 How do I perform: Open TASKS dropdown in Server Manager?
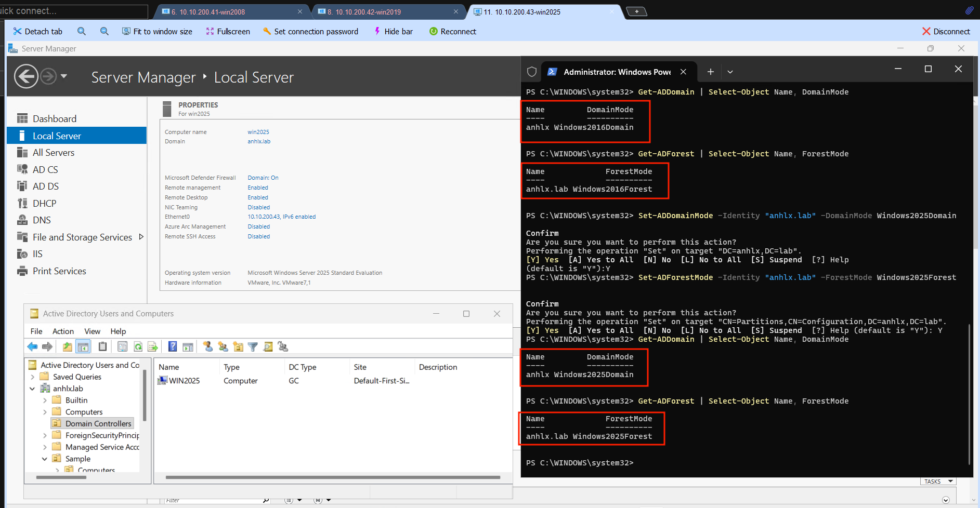(938, 481)
